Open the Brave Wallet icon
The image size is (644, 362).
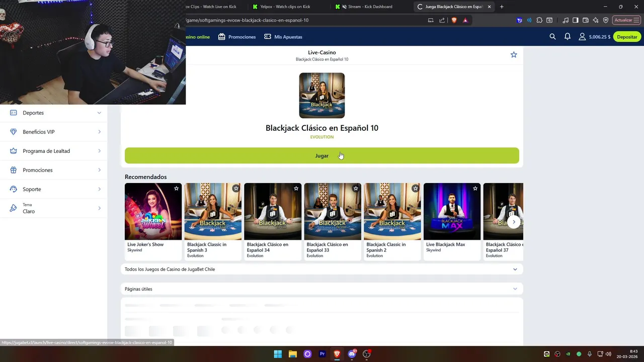pyautogui.click(x=586, y=20)
